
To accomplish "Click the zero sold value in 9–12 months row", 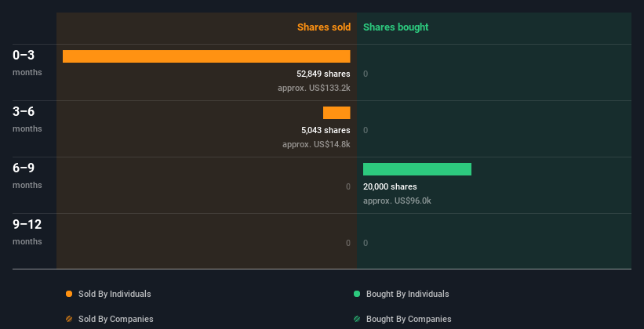I will click(x=347, y=243).
